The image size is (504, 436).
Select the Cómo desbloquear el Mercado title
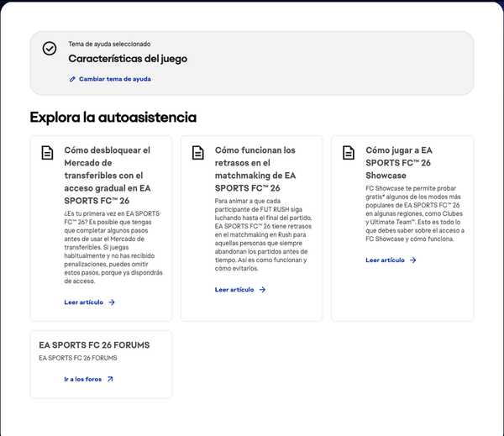click(108, 176)
